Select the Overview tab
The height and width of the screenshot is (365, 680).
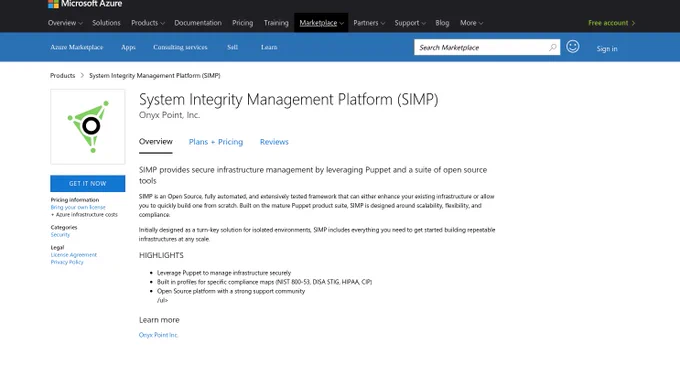click(x=156, y=142)
